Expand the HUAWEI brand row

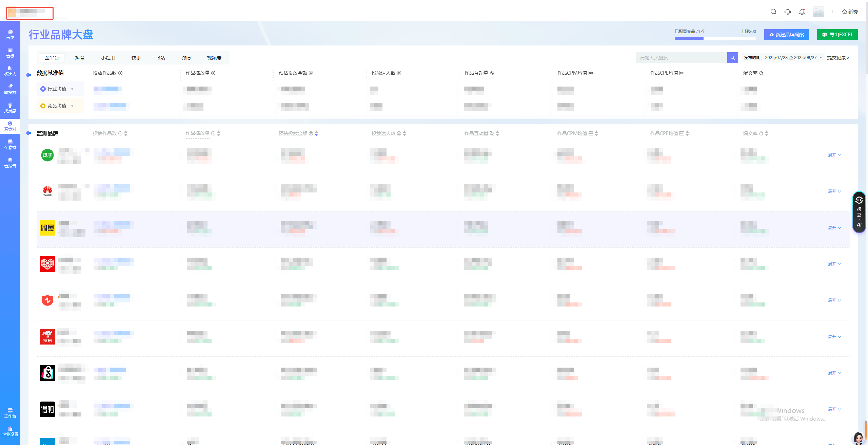[x=834, y=191]
